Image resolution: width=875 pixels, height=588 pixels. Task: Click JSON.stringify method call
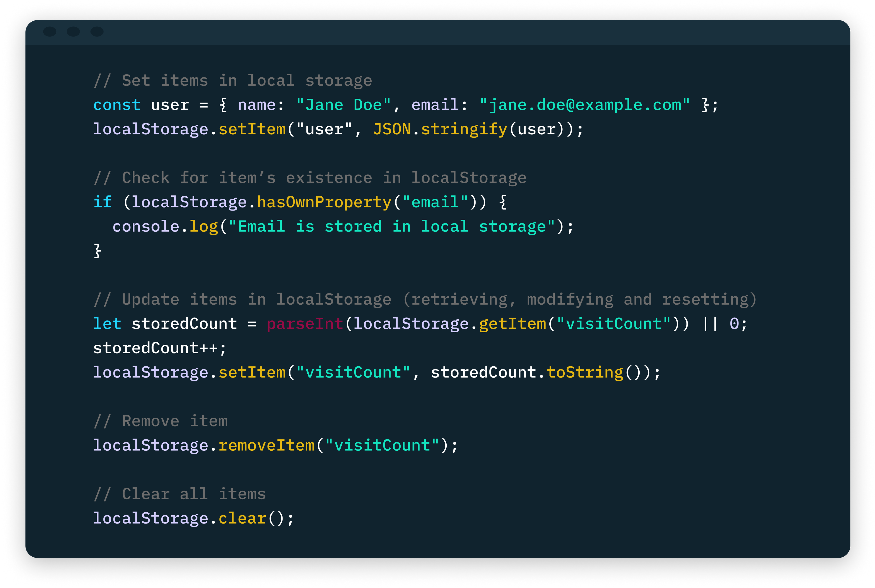pyautogui.click(x=440, y=129)
